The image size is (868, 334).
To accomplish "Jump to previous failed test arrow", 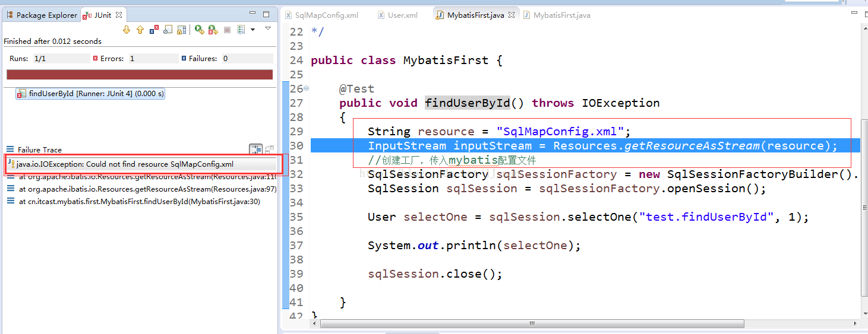I will click(x=140, y=30).
